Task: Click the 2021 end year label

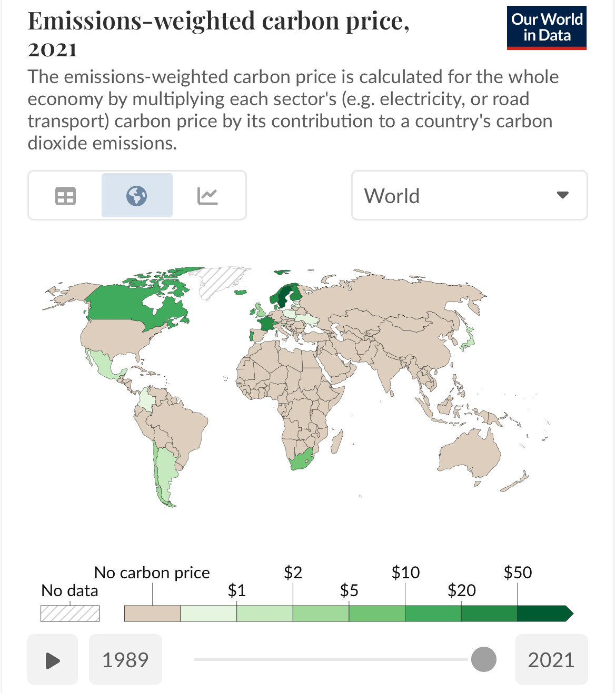Action: 551,659
